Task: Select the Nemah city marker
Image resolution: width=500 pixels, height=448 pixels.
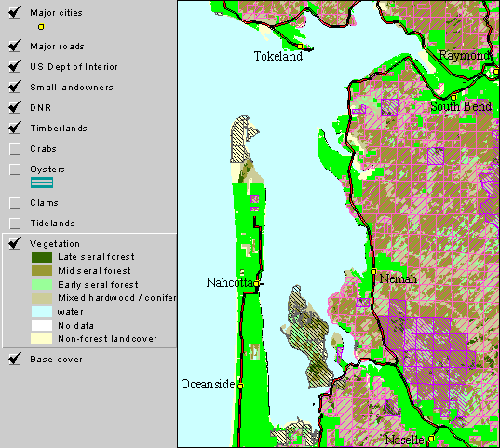Action: point(373,272)
